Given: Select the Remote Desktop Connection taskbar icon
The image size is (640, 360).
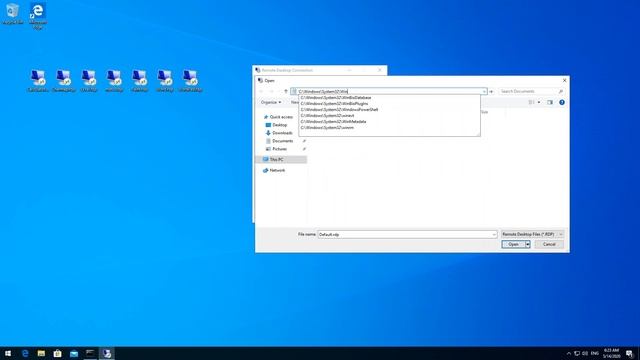Looking at the screenshot, I should [x=107, y=353].
